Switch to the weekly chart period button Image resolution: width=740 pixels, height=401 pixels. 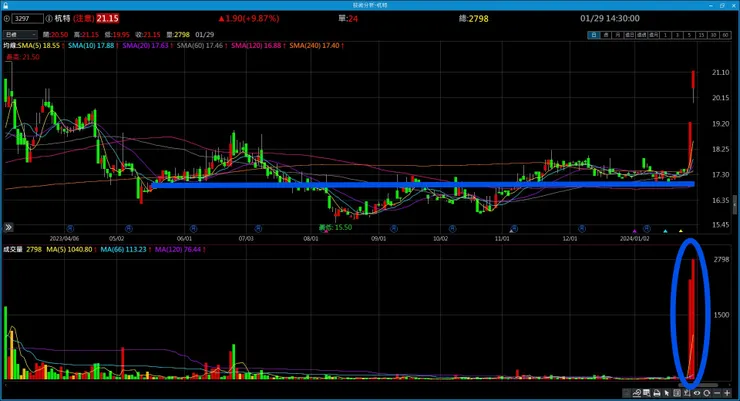pyautogui.click(x=605, y=35)
